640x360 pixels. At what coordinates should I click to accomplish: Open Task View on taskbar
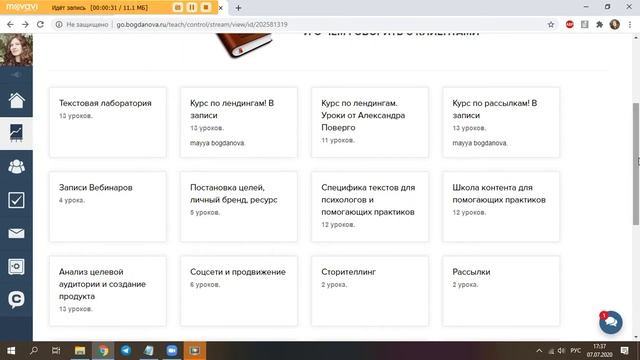pos(56,351)
